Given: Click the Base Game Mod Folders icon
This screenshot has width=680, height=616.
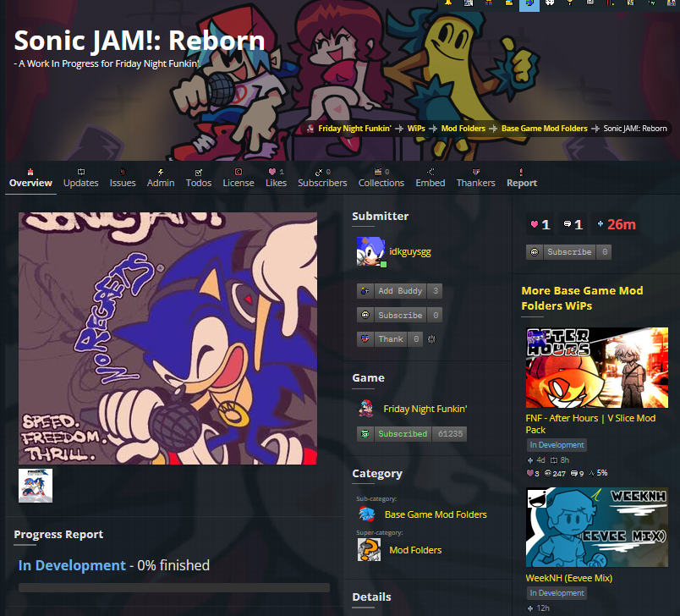Looking at the screenshot, I should pos(367,514).
